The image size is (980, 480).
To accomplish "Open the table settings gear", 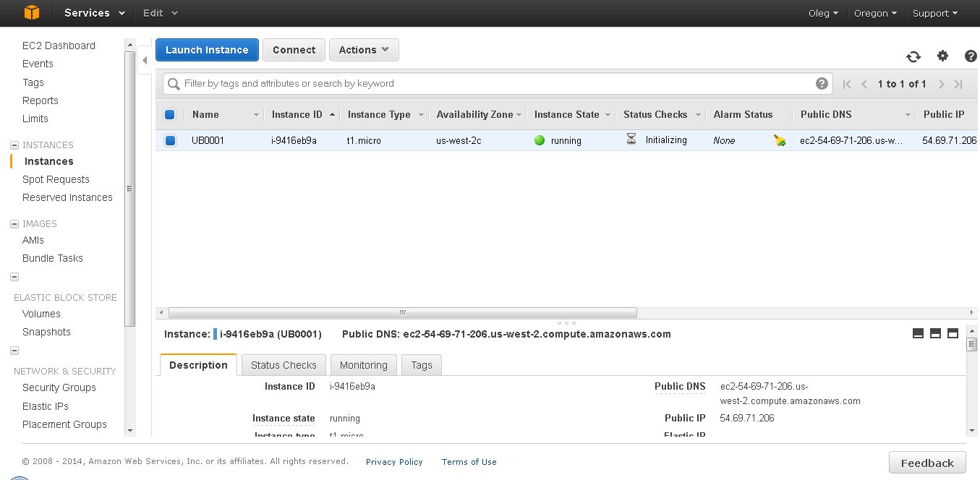I will point(942,56).
